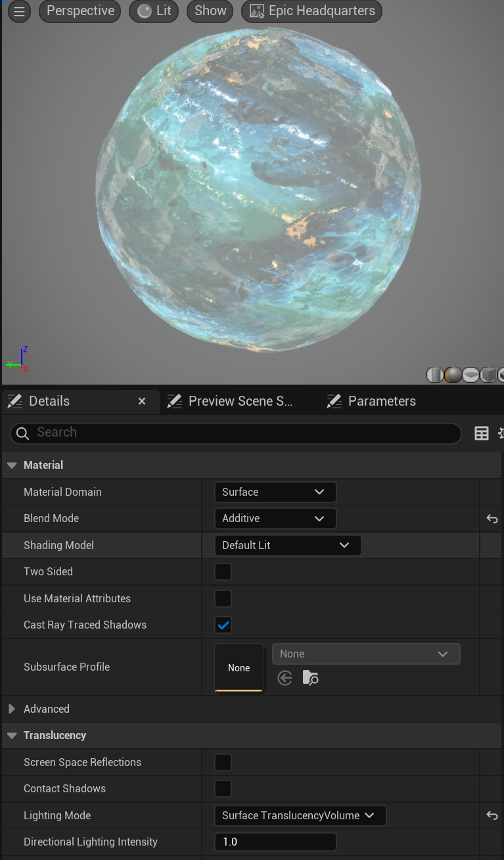Use selected asset for Subsurface Profile
This screenshot has width=504, height=860.
[285, 678]
